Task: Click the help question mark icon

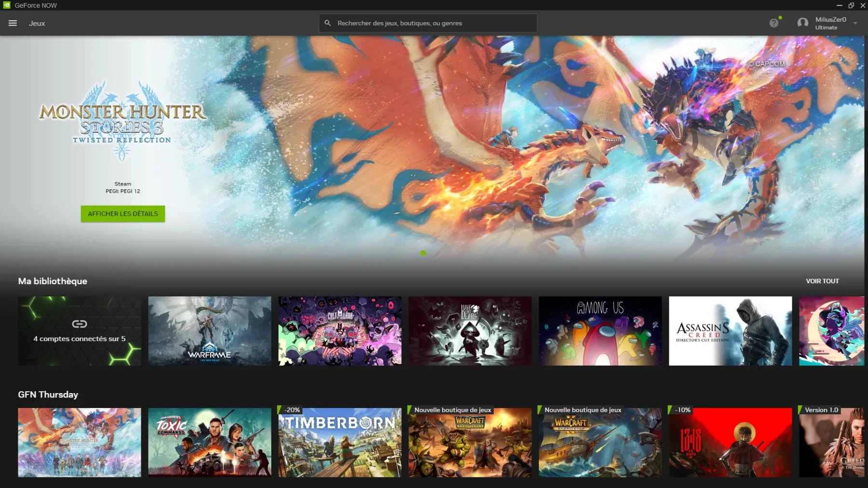Action: (x=773, y=23)
